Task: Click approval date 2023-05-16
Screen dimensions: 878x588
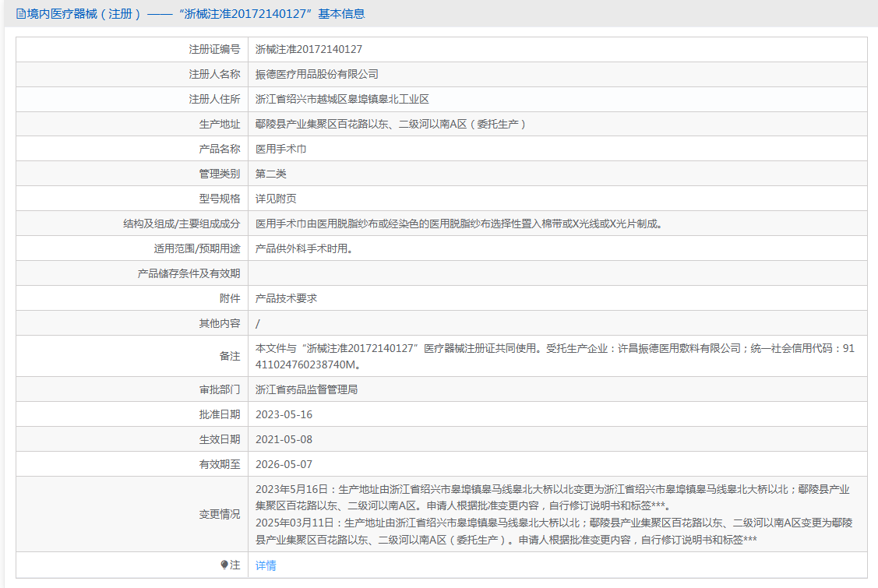Action: 284,415
